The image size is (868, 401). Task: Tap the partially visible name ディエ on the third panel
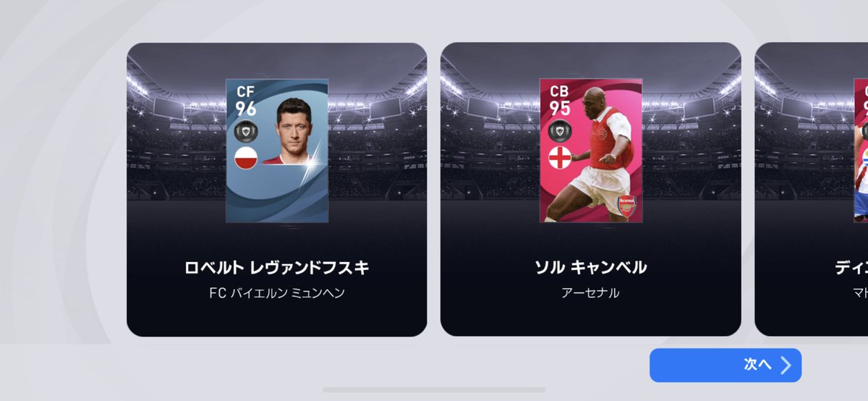coord(851,268)
